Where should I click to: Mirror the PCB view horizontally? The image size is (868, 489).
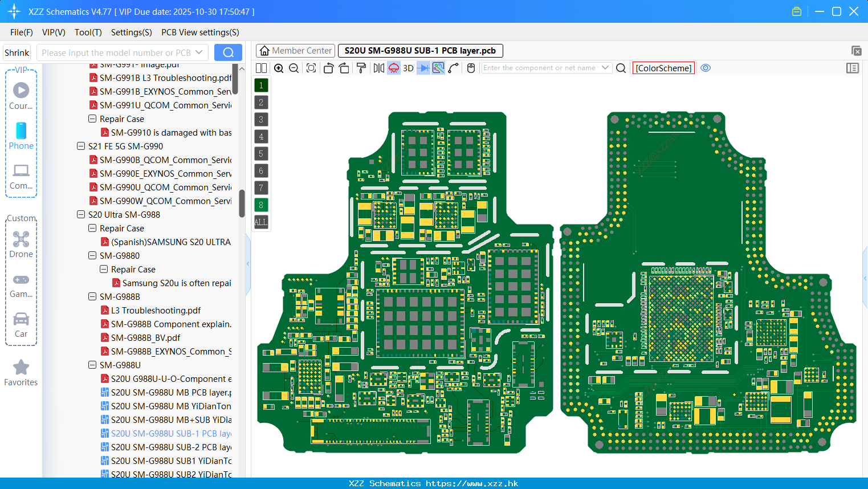[379, 68]
